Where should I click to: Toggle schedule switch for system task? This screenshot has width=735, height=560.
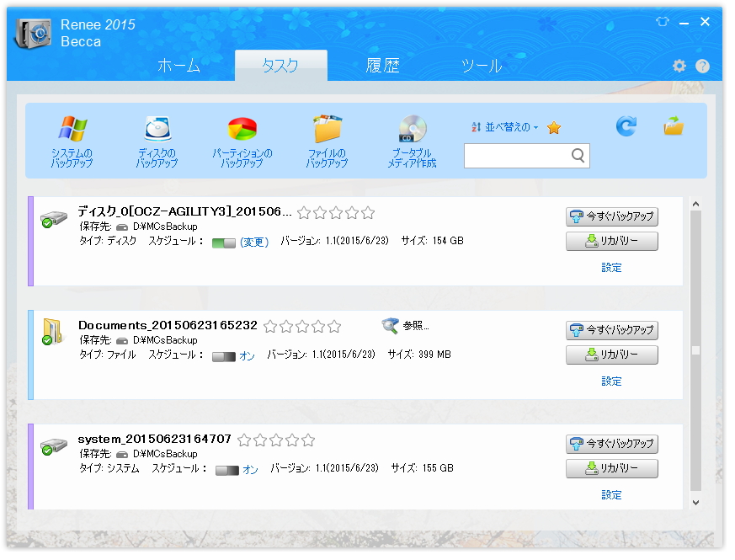click(x=226, y=470)
